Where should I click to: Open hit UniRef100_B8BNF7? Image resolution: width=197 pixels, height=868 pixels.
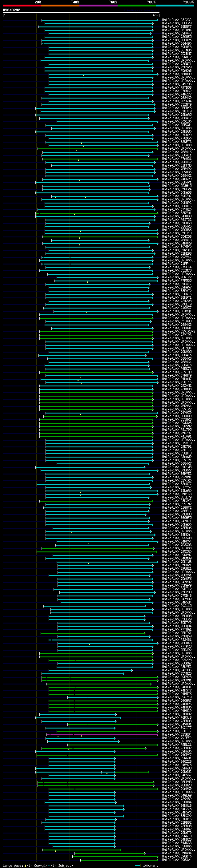click(x=177, y=26)
